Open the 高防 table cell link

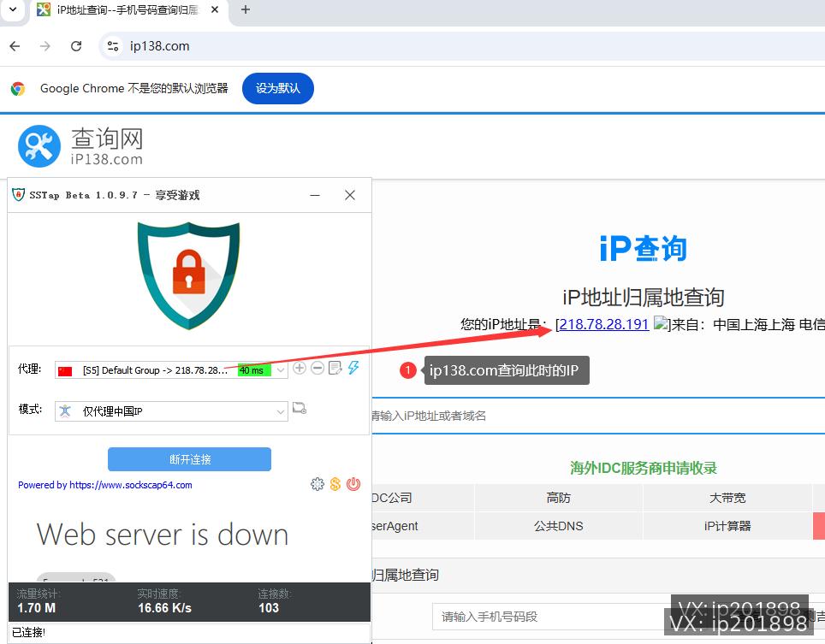[558, 498]
